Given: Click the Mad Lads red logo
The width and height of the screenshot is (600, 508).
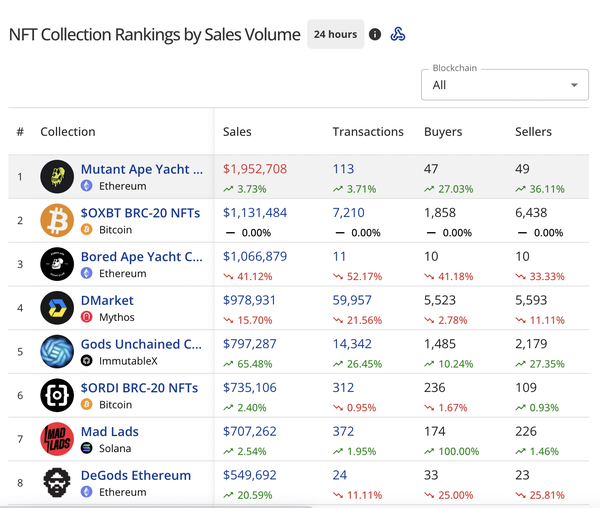Looking at the screenshot, I should (57, 439).
